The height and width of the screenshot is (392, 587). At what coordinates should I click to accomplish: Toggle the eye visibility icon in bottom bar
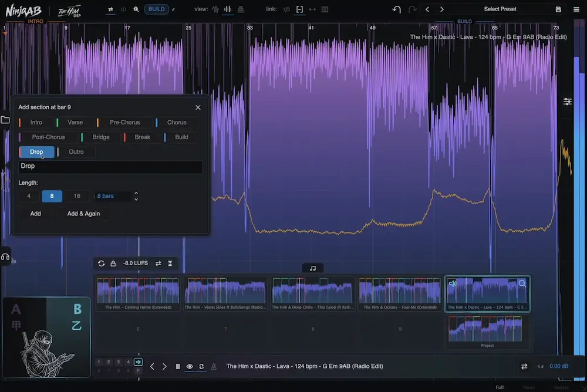pyautogui.click(x=190, y=367)
